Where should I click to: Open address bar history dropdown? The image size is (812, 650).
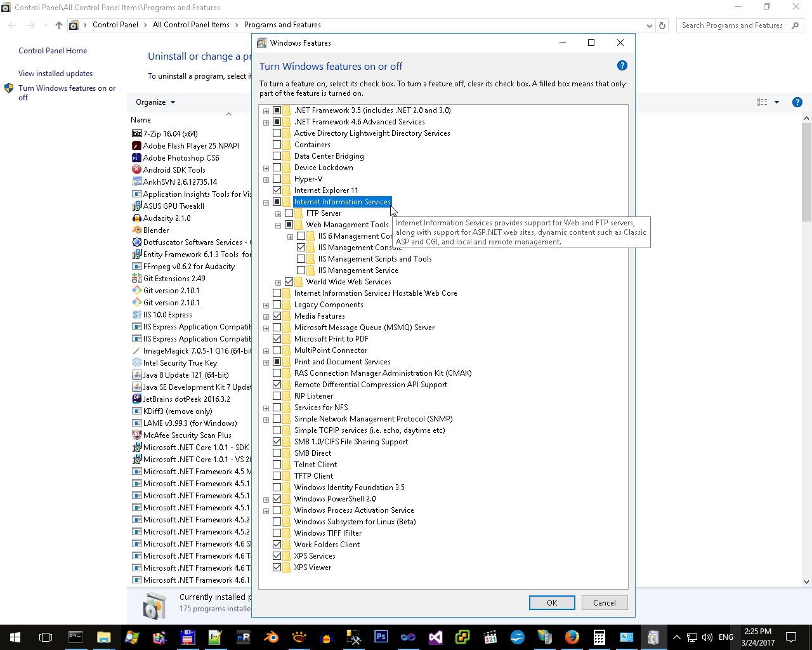(x=649, y=25)
